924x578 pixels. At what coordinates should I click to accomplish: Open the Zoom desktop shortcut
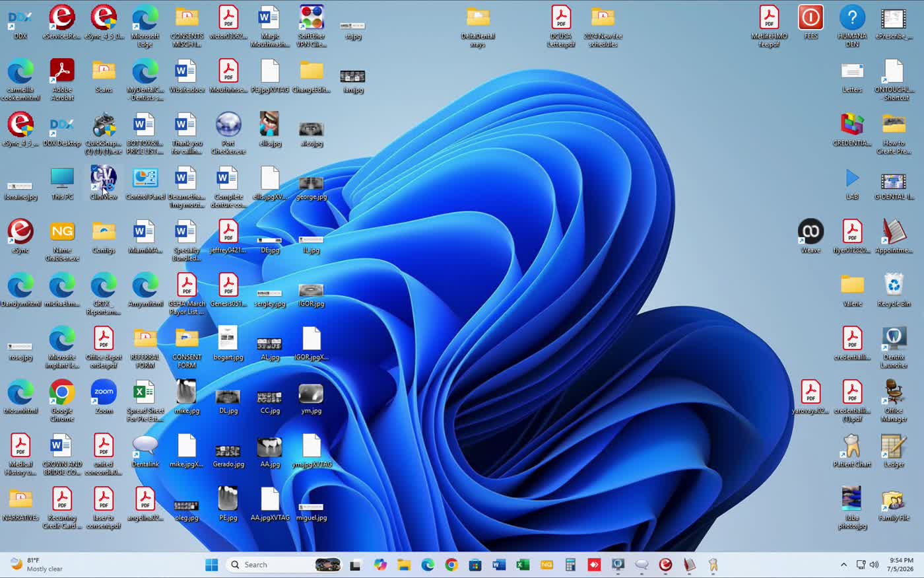(104, 397)
